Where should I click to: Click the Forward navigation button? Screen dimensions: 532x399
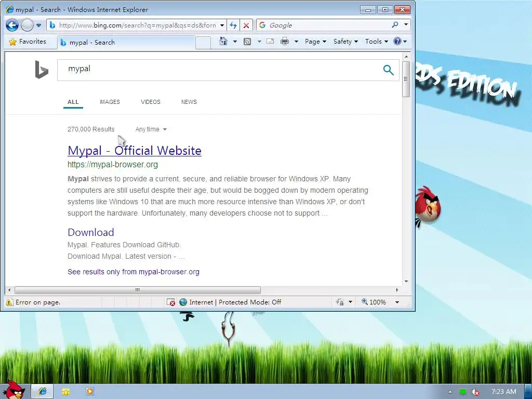[x=27, y=25]
